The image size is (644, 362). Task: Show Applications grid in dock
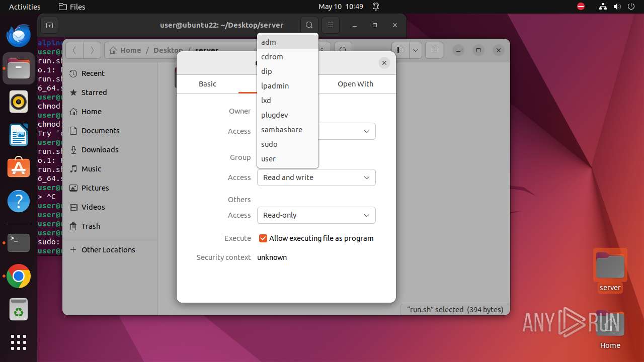19,342
